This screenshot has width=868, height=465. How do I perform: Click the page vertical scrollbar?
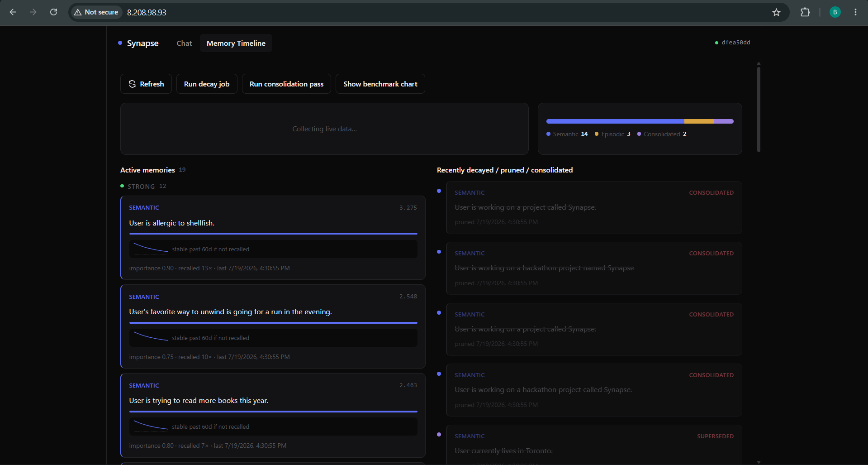(759, 110)
